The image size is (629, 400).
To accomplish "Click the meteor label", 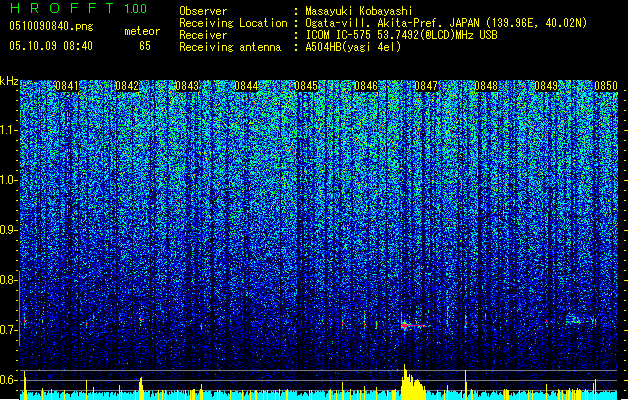I will pos(142,31).
